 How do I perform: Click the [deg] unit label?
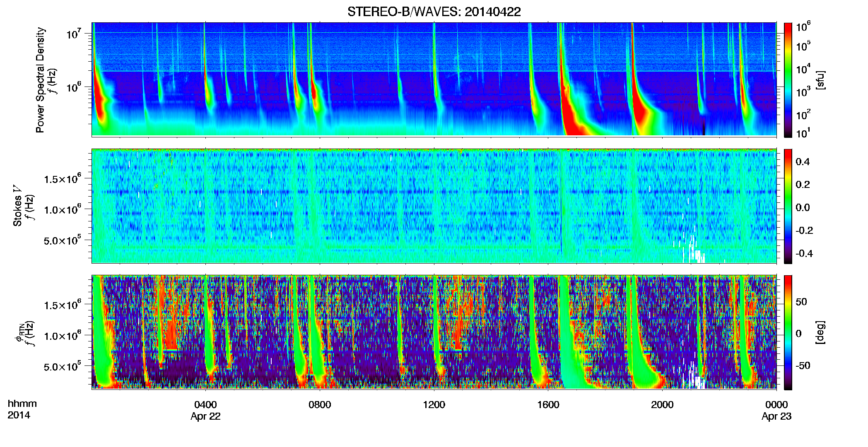tap(820, 332)
